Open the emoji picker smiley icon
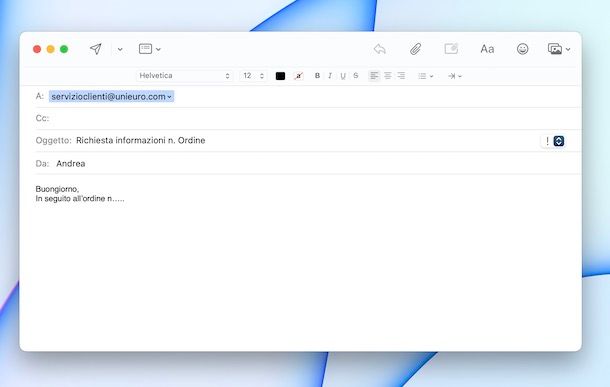Screen dimensions: 610x387 522,49
